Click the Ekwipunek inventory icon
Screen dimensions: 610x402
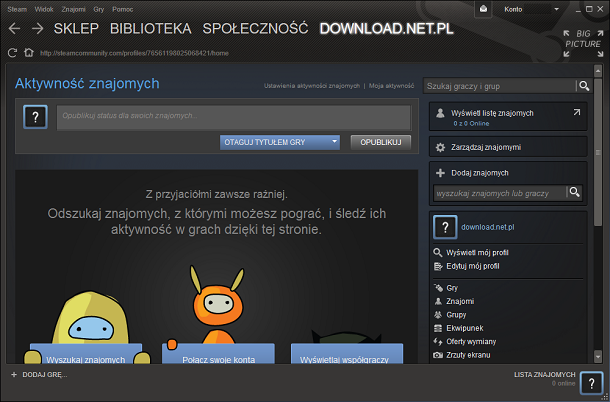tap(438, 328)
